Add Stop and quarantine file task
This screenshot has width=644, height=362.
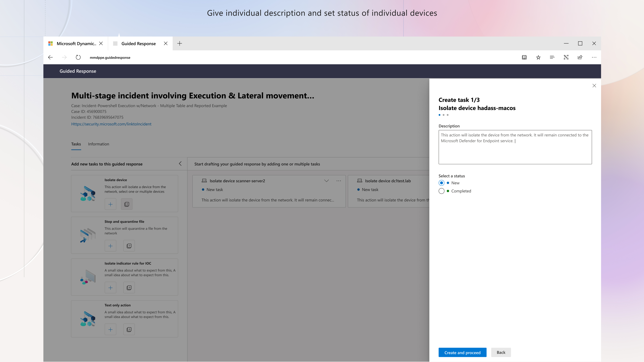click(110, 246)
